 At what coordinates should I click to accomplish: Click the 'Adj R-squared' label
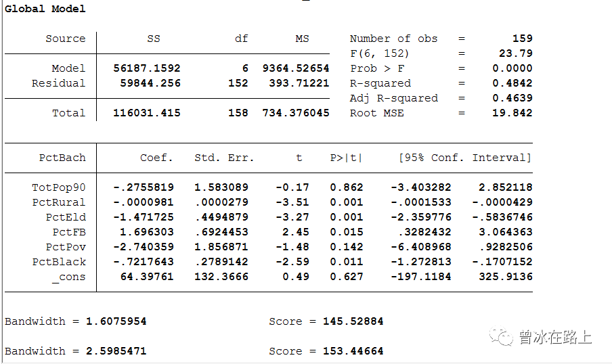pos(393,98)
